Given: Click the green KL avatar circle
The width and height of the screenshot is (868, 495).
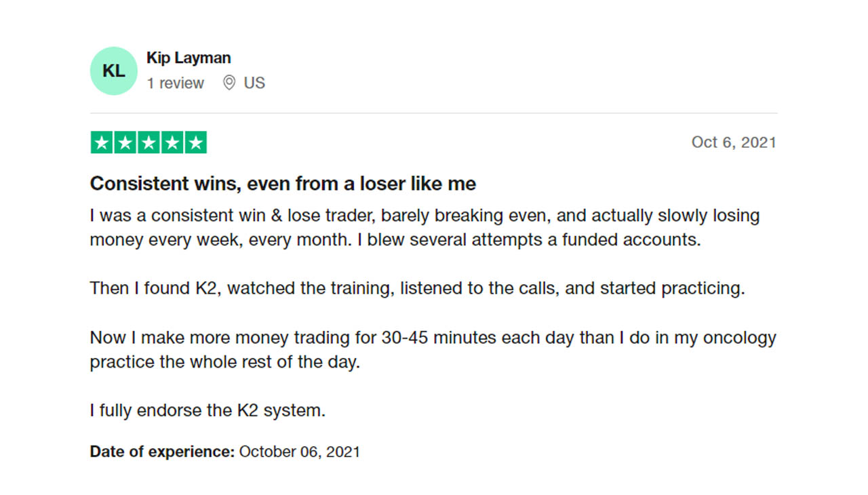Looking at the screenshot, I should point(114,71).
